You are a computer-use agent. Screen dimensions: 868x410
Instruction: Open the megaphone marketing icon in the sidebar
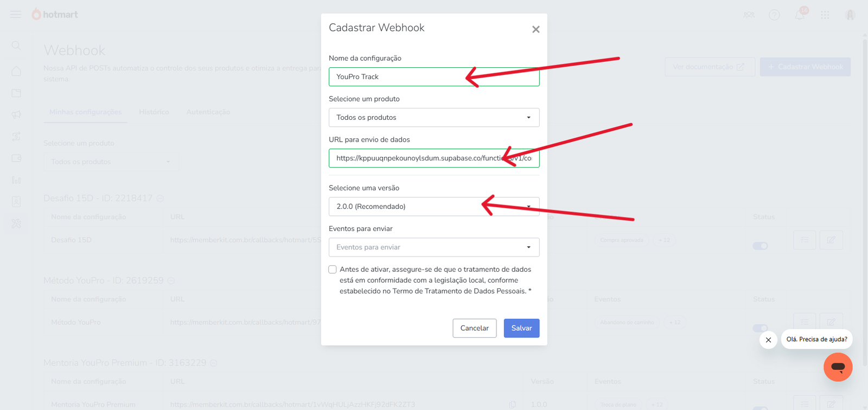(x=16, y=114)
